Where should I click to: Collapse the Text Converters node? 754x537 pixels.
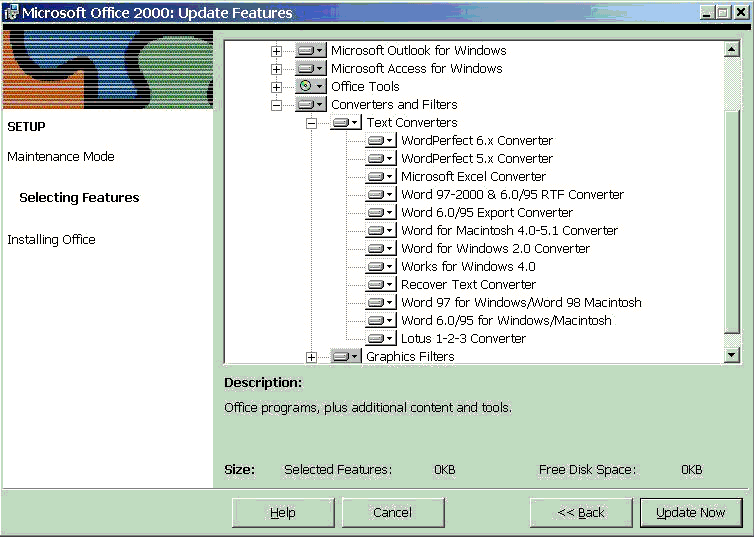coord(311,123)
